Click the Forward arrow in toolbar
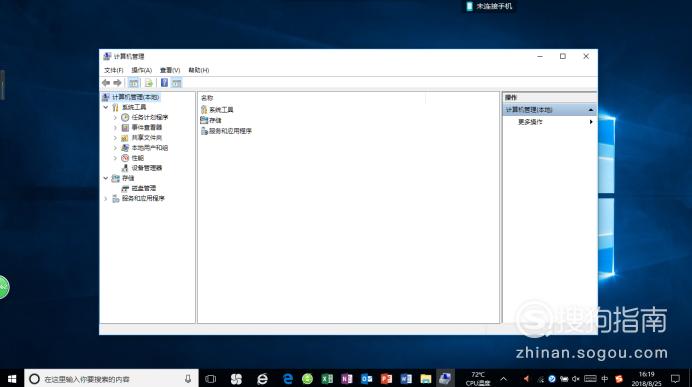The height and width of the screenshot is (387, 692). tap(117, 83)
